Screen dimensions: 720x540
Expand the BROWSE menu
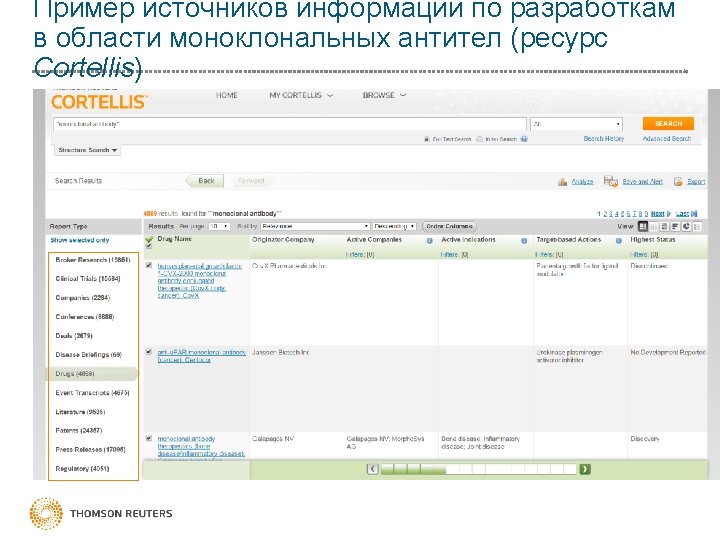(384, 95)
